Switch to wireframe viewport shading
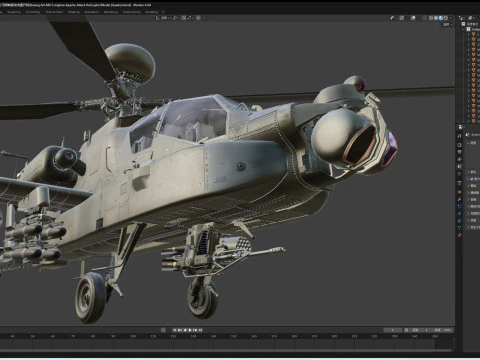 [431, 18]
